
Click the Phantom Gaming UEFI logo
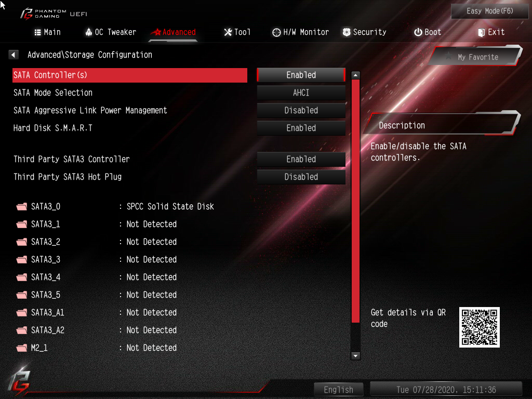[54, 14]
